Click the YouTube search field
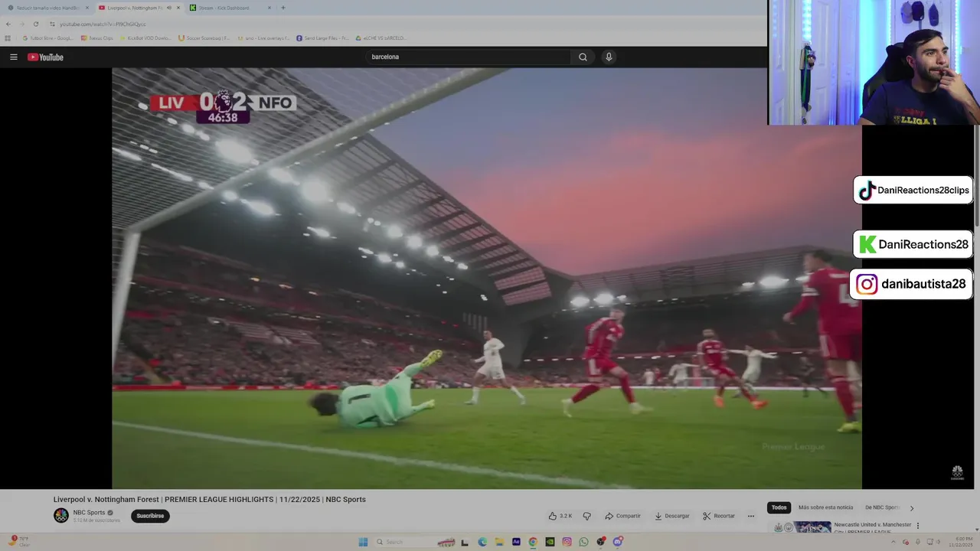The width and height of the screenshot is (980, 551). pyautogui.click(x=469, y=57)
